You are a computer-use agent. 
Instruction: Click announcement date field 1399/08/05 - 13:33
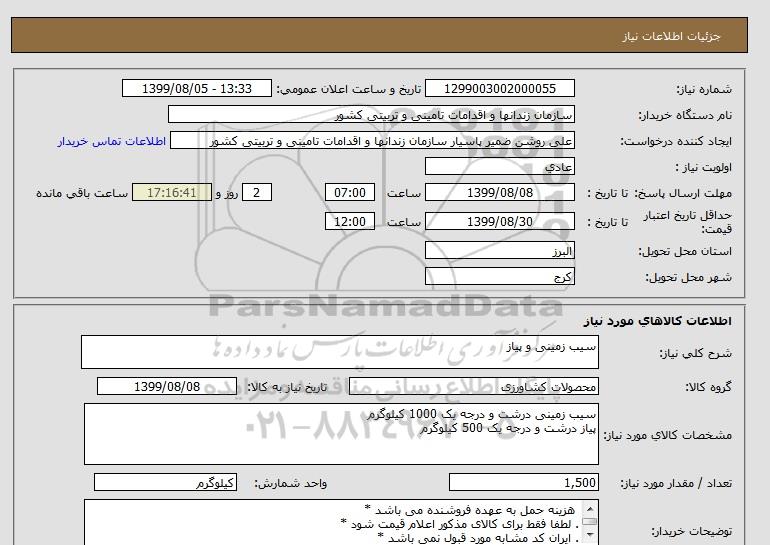(196, 88)
